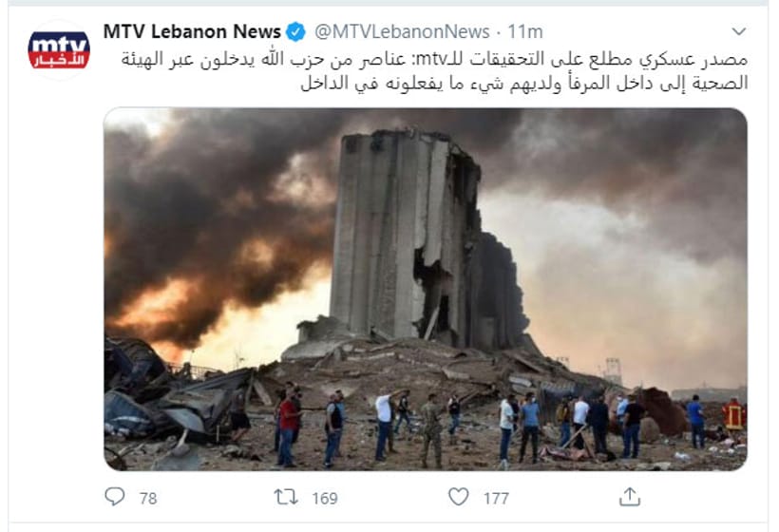Open the MTV news logo avatar
This screenshot has height=532, width=779.
[x=59, y=50]
